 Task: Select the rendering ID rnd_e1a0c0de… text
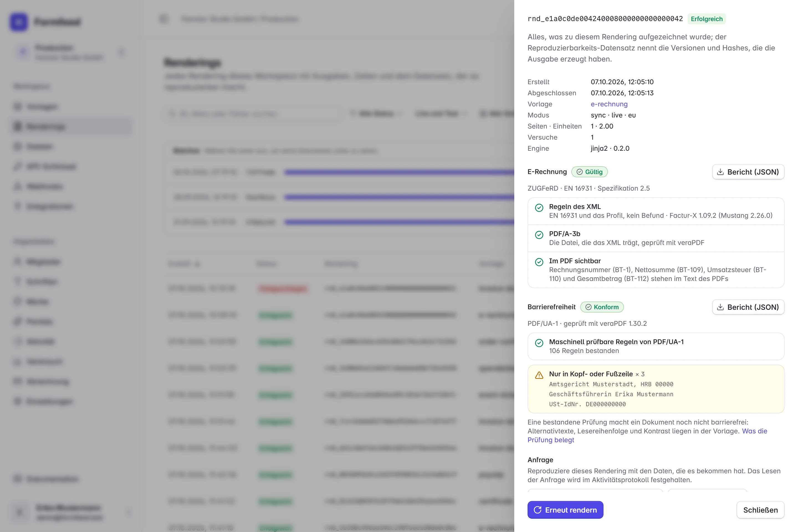[x=605, y=19]
